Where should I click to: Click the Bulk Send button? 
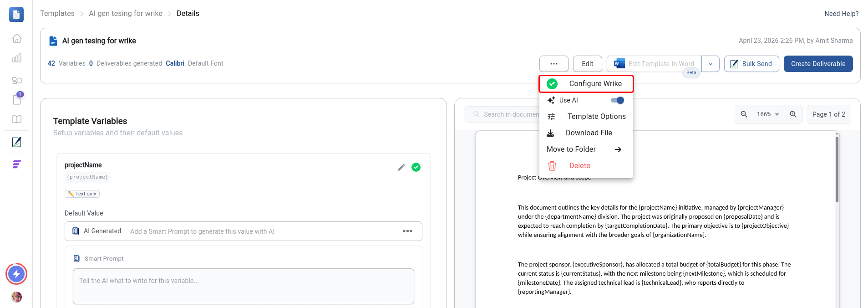click(x=751, y=64)
